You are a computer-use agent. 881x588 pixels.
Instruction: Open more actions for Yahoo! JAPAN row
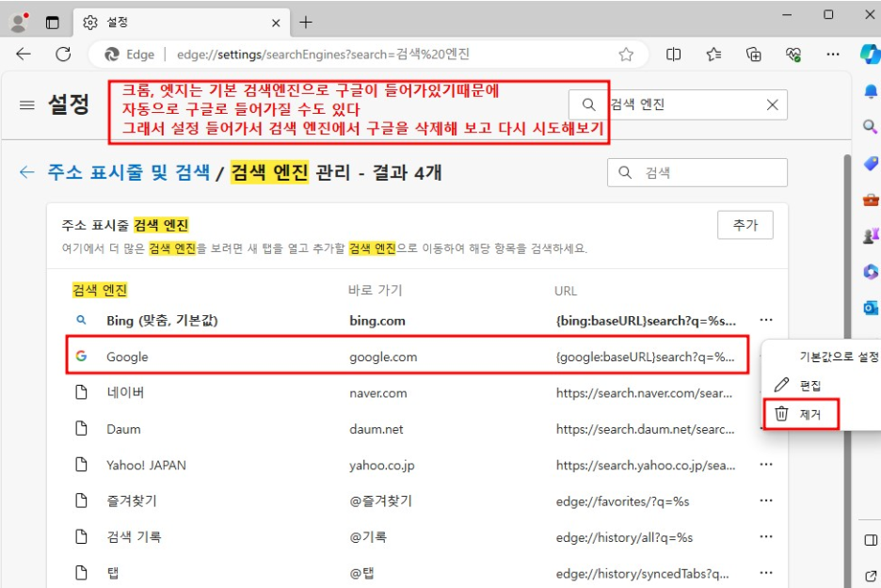766,465
